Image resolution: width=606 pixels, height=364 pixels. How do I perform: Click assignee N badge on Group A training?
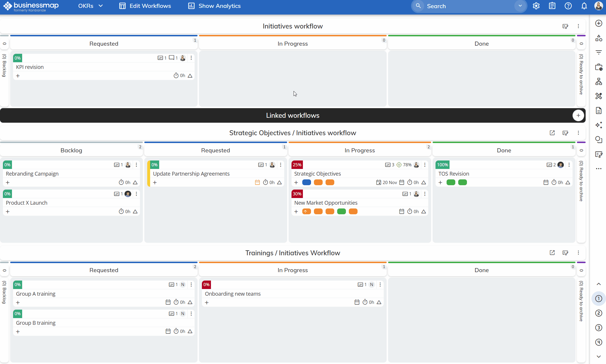pos(182,285)
